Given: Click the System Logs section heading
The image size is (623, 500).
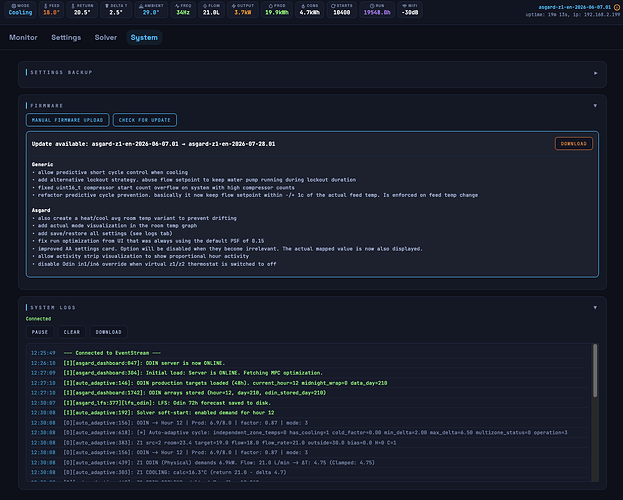Looking at the screenshot, I should (x=53, y=308).
